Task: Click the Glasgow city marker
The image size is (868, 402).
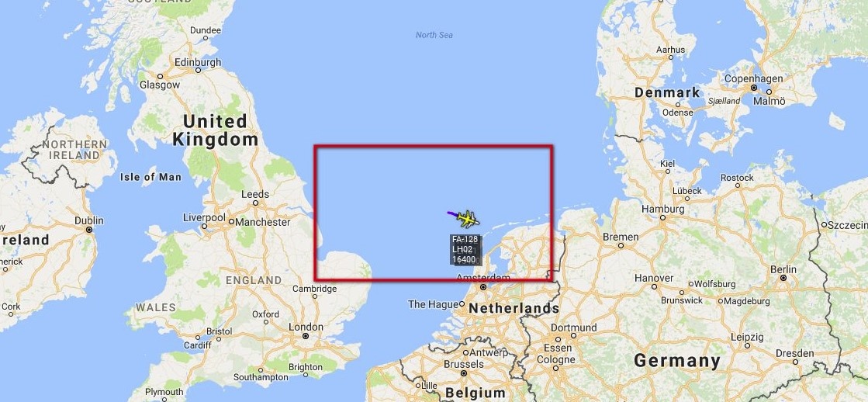Action: (x=160, y=76)
